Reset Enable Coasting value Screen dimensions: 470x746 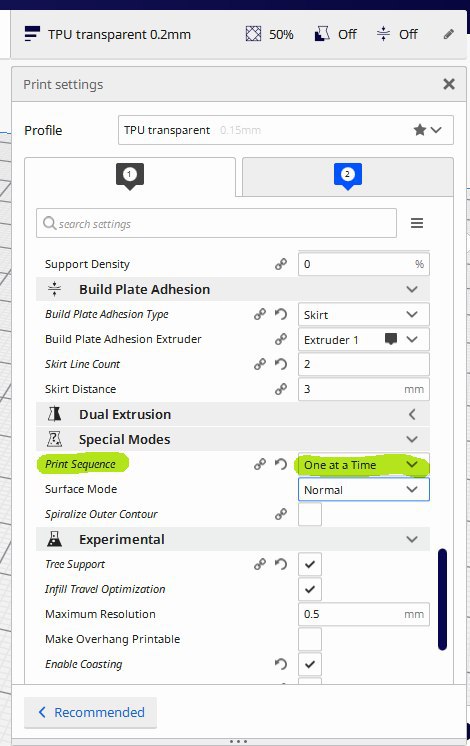point(281,664)
